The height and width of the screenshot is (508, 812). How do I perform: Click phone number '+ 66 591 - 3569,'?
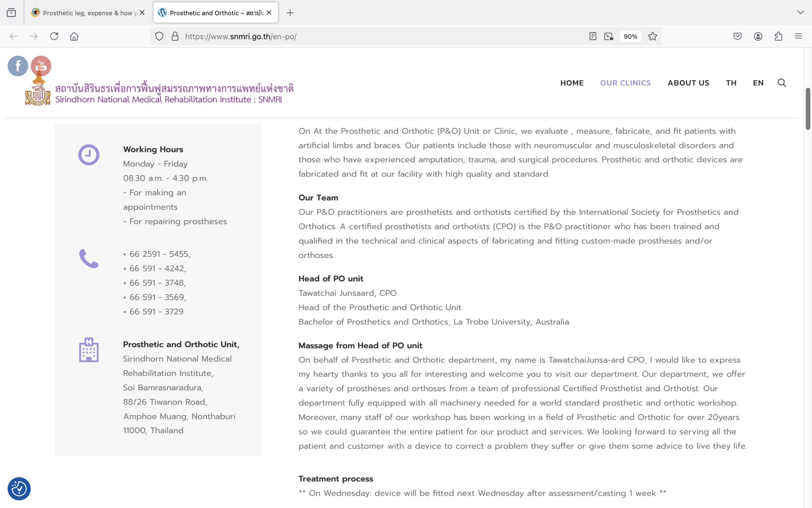tap(155, 297)
